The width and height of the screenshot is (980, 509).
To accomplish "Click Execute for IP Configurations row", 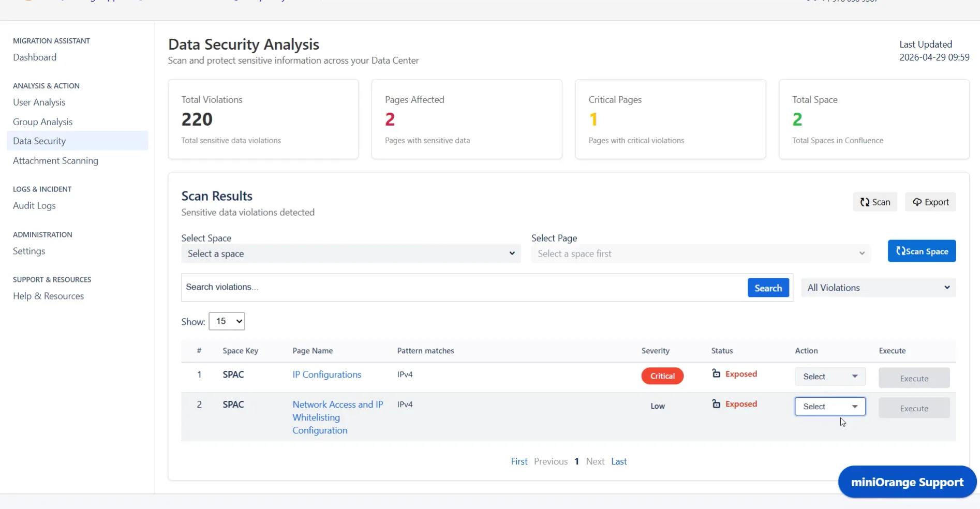I will 914,378.
